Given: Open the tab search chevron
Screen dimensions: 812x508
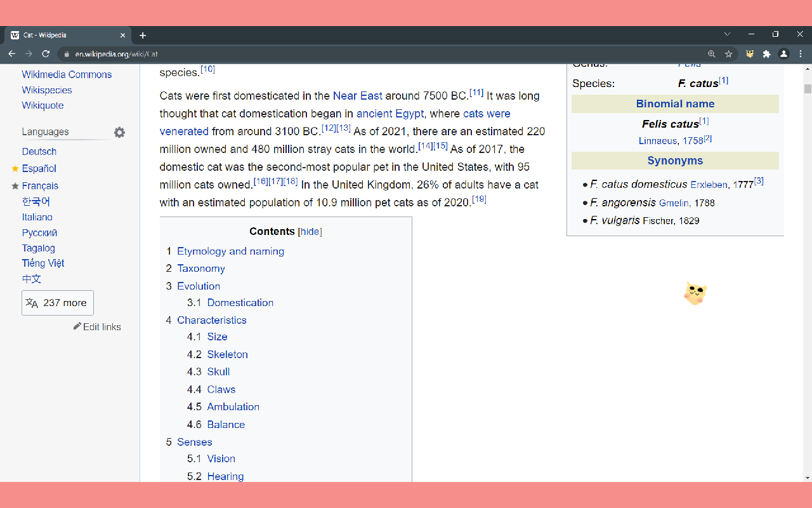Looking at the screenshot, I should point(727,34).
